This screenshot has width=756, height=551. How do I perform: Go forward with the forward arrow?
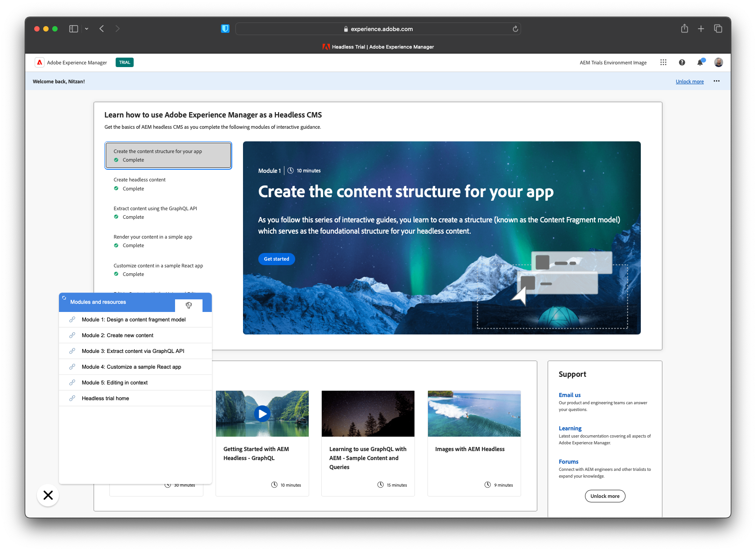117,29
